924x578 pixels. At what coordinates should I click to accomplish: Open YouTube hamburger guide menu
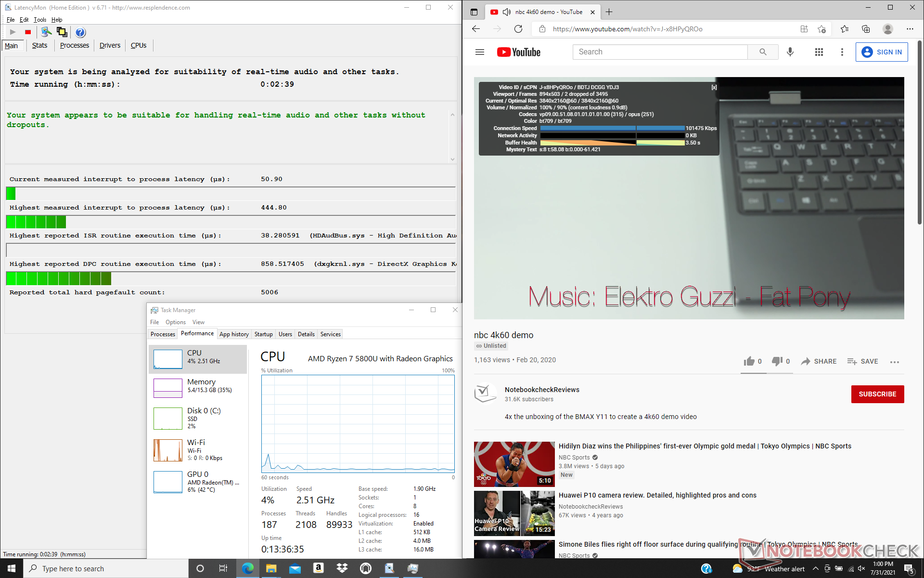[479, 52]
